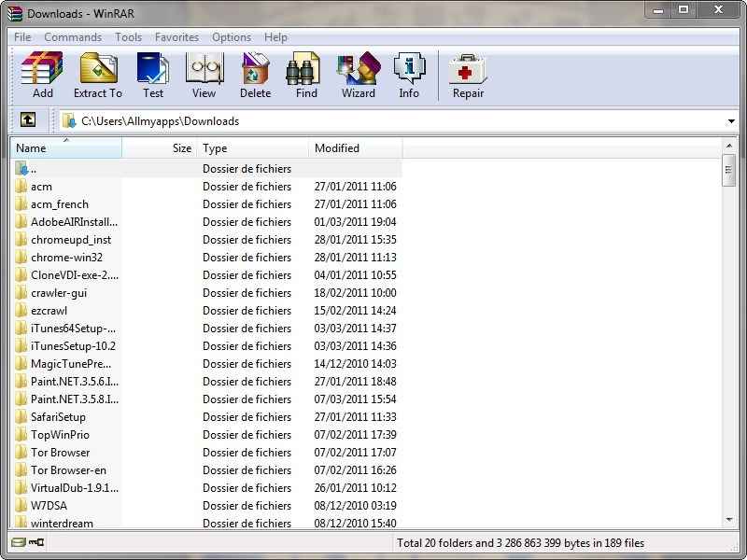Click the vertical scrollbar thumb
Image resolution: width=747 pixels, height=560 pixels.
(x=729, y=170)
